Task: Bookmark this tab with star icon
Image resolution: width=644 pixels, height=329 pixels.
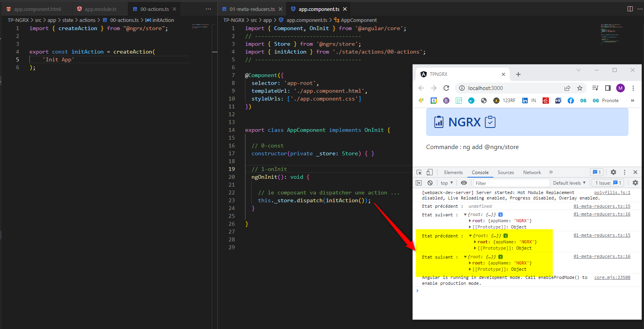Action: click(580, 88)
